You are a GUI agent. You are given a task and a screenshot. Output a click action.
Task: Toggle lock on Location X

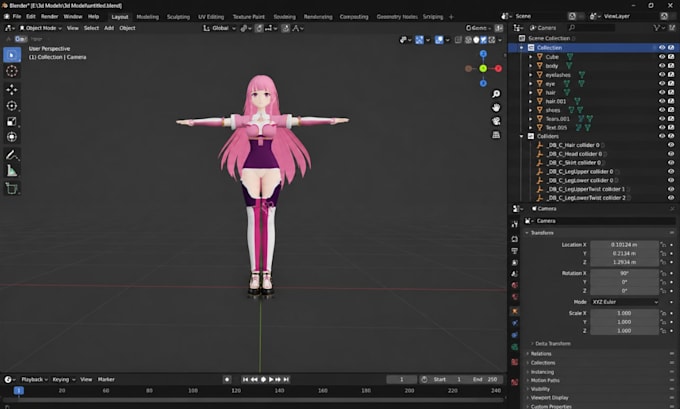(663, 245)
